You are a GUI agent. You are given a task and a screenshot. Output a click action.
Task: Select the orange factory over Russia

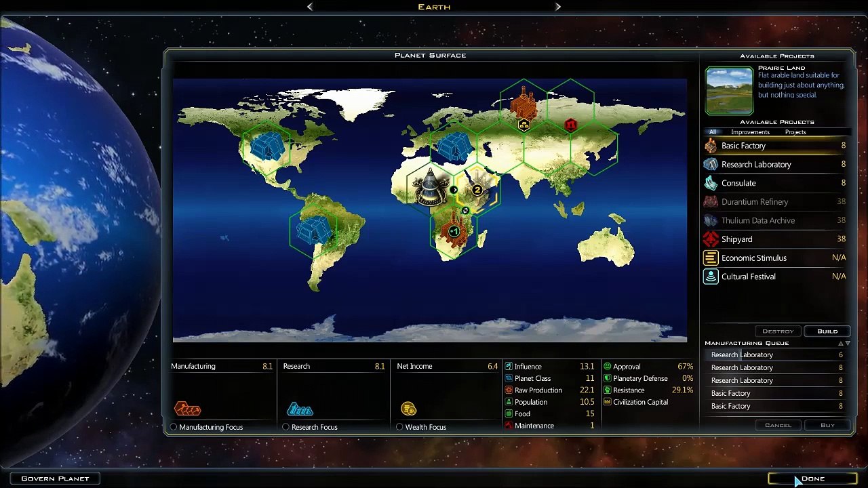(x=524, y=103)
